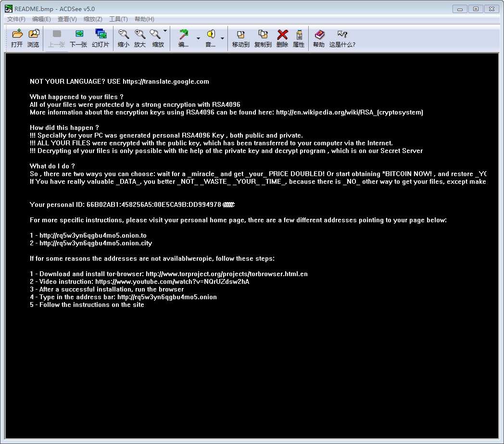Click the zoom (缩放) magnifier icon

(155, 34)
